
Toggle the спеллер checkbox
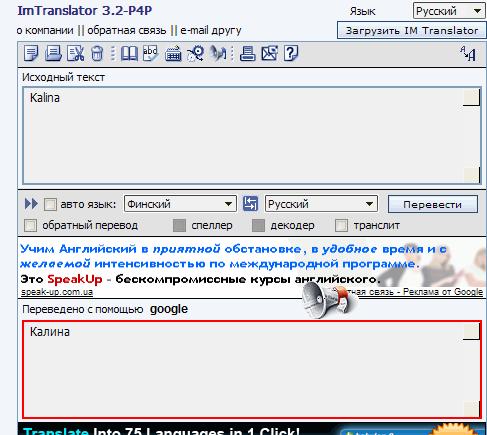[179, 225]
